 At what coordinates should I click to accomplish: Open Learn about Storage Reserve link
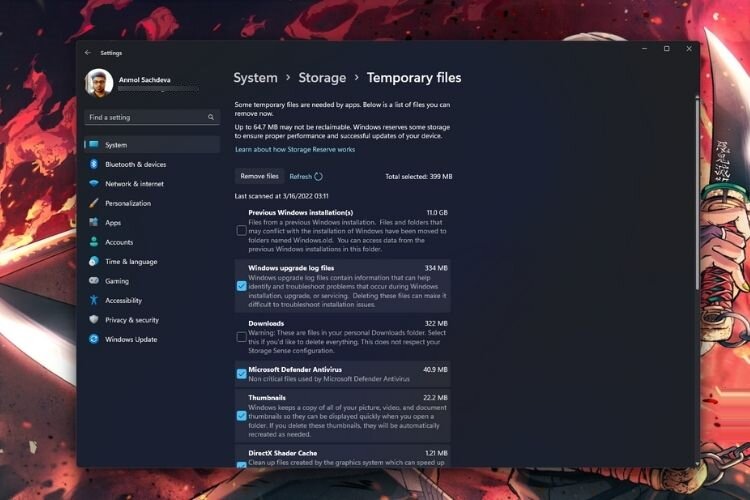[295, 149]
